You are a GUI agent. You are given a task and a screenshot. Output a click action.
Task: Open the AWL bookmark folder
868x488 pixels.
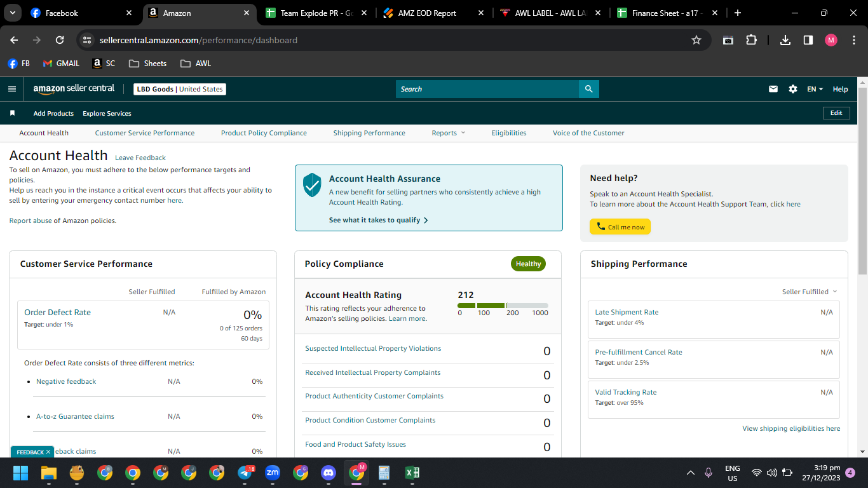(196, 64)
